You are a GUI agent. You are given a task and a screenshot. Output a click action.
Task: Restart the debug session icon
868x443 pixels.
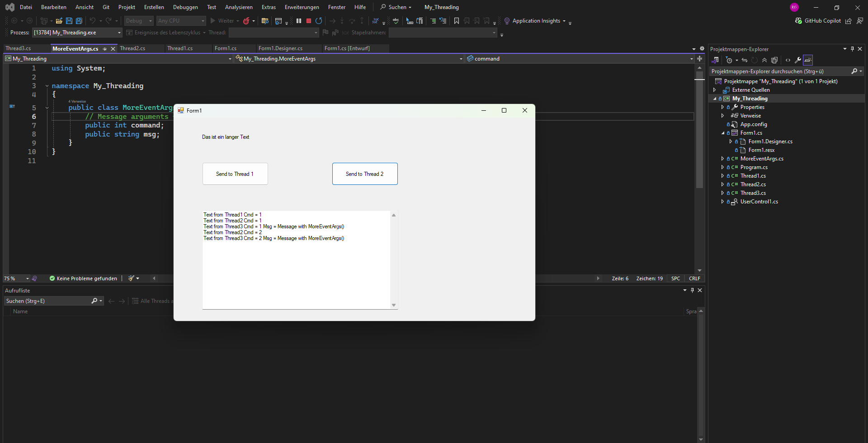pos(319,21)
